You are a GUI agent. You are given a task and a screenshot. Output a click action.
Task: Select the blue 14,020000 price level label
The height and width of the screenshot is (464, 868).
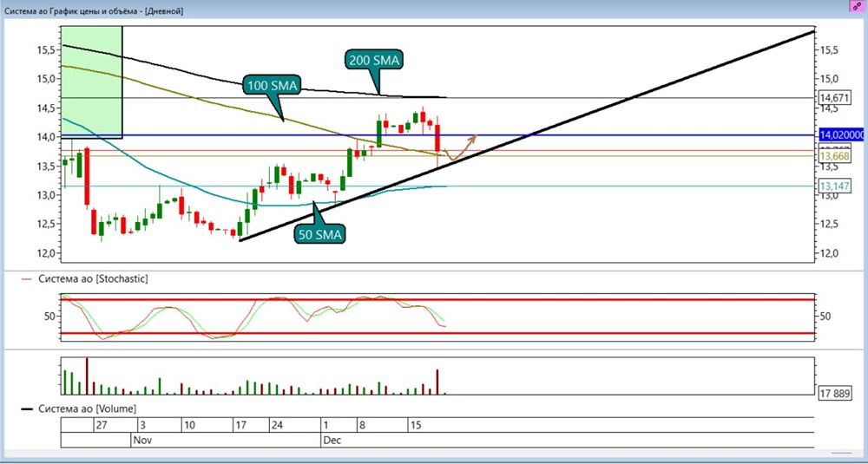click(x=841, y=135)
